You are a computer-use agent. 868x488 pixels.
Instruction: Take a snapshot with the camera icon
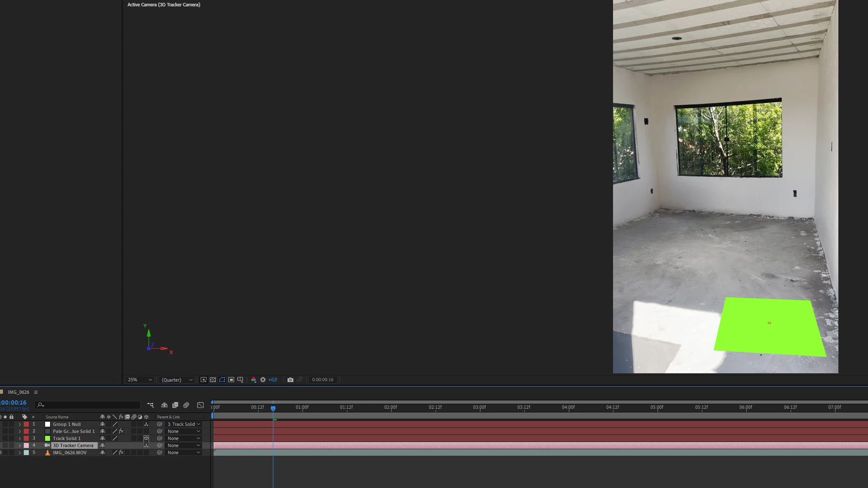pyautogui.click(x=290, y=380)
